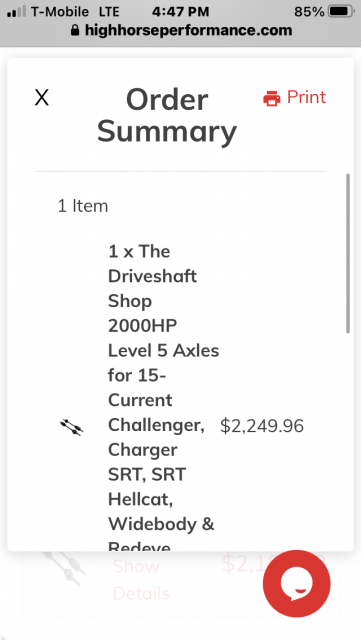
Task: Close the Order Summary with the X
Action: pyautogui.click(x=42, y=98)
